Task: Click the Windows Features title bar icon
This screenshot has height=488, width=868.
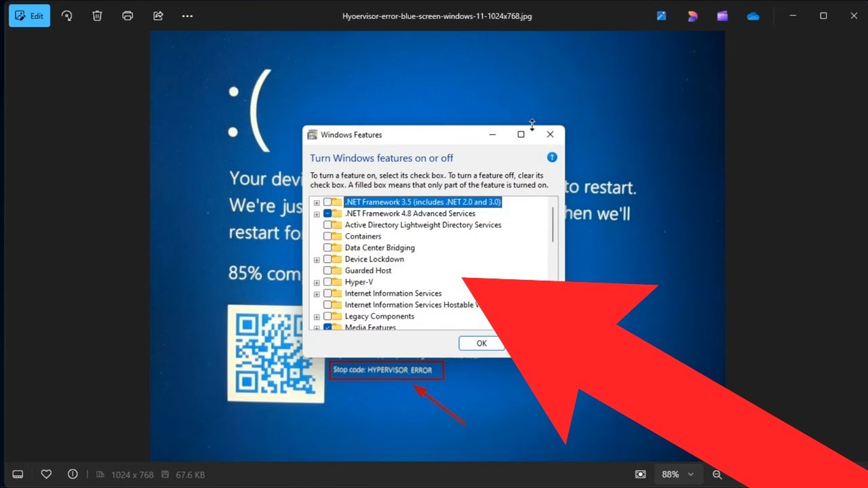Action: 313,135
